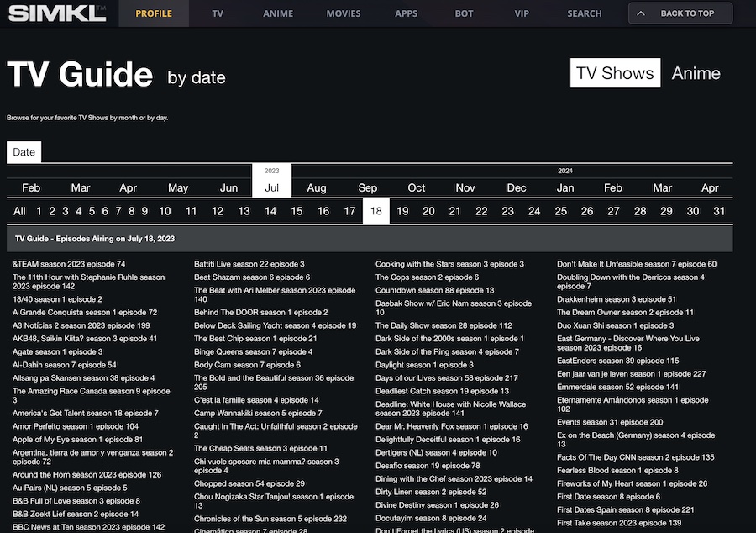Open Agate season 1 episode 3
This screenshot has width=756, height=533.
(57, 351)
